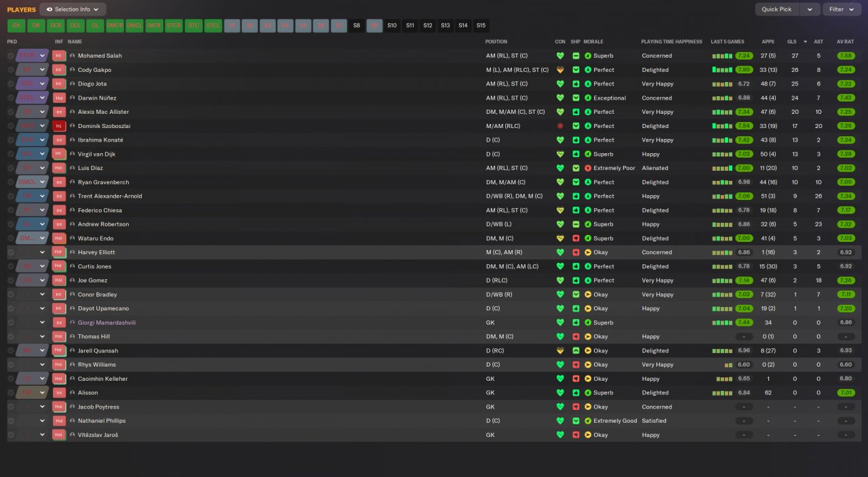Select the S8 substitute slot
The image size is (868, 477).
coord(357,26)
